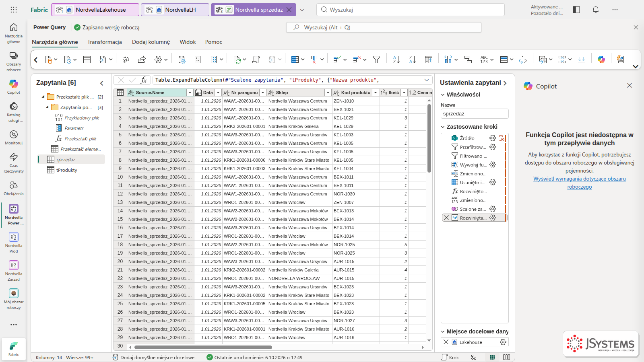
Task: Toggle diagram view icon in status bar
Action: (x=474, y=357)
